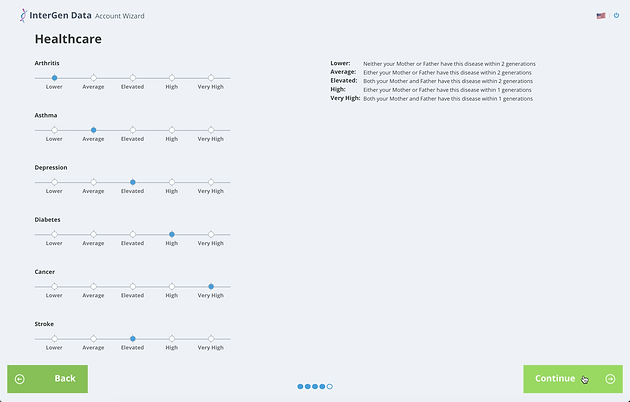Select Lower for Depression
The width and height of the screenshot is (630, 402).
54,182
